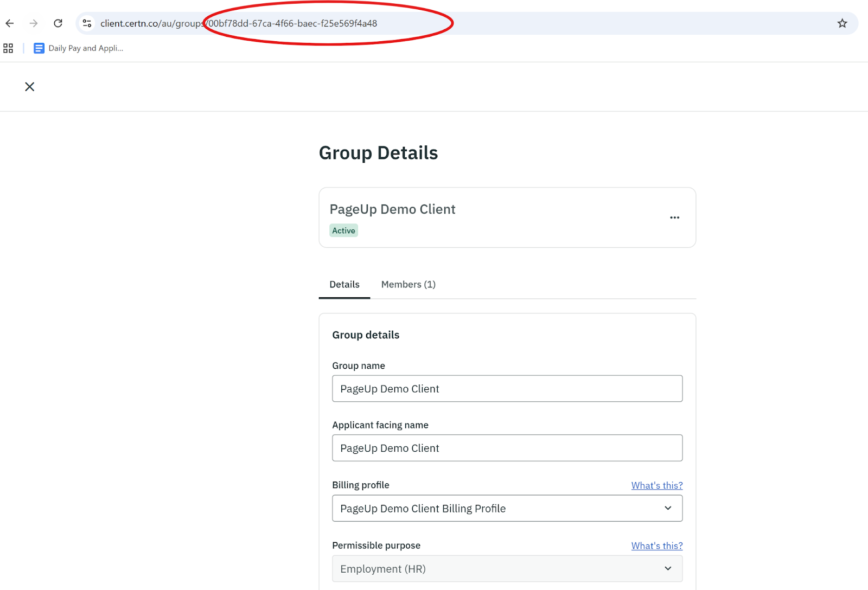Bookmark this page with the star
Screen dimensions: 868x590
[x=842, y=23]
